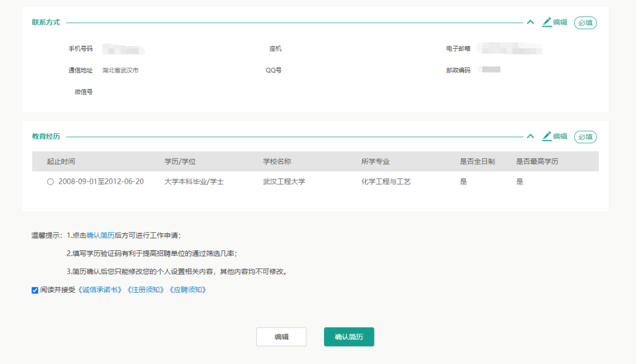Click the 通信地址 label
This screenshot has width=636, height=364.
pyautogui.click(x=80, y=70)
